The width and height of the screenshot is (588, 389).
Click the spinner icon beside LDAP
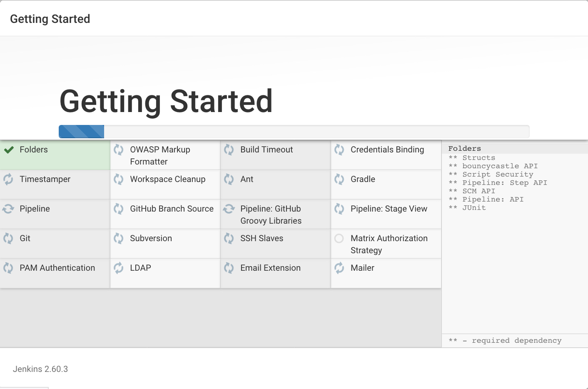pyautogui.click(x=119, y=268)
